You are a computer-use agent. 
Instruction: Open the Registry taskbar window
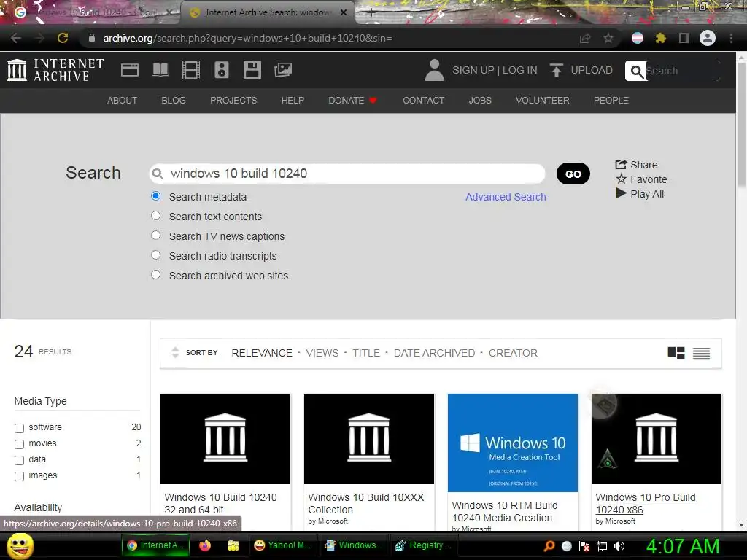[424, 545]
